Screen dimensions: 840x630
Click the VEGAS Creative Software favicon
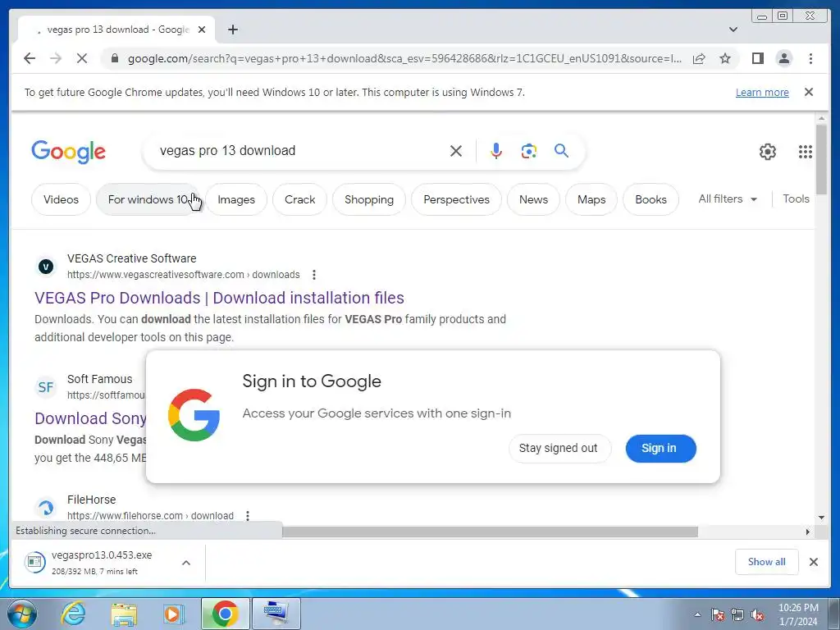46,267
